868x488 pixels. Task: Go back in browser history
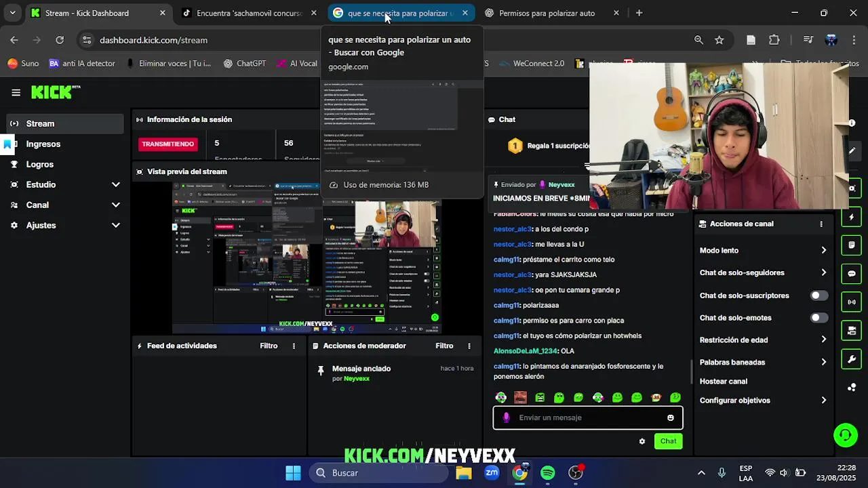(14, 40)
